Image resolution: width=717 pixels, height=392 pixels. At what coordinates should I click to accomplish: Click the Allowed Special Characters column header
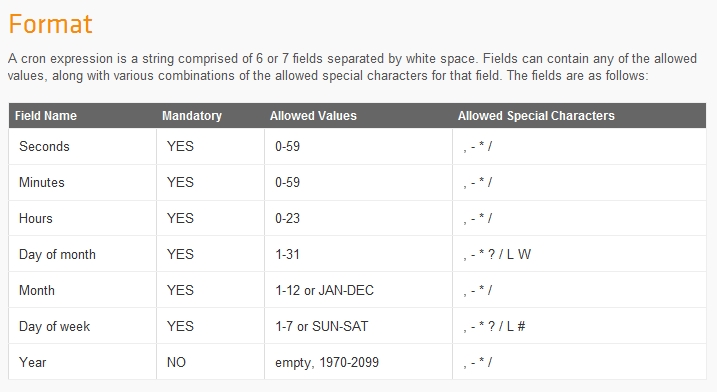(x=536, y=116)
